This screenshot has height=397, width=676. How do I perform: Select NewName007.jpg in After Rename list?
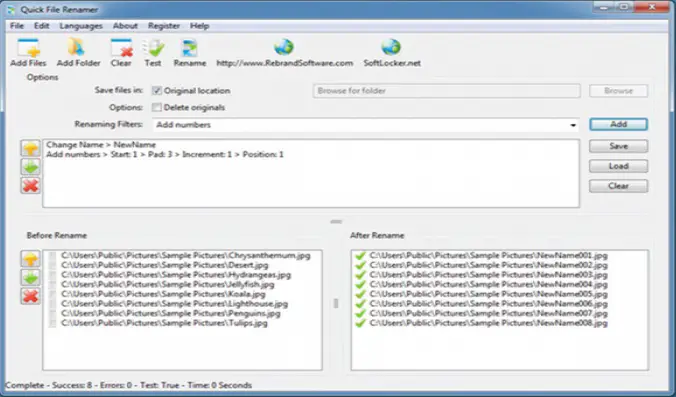(x=488, y=313)
